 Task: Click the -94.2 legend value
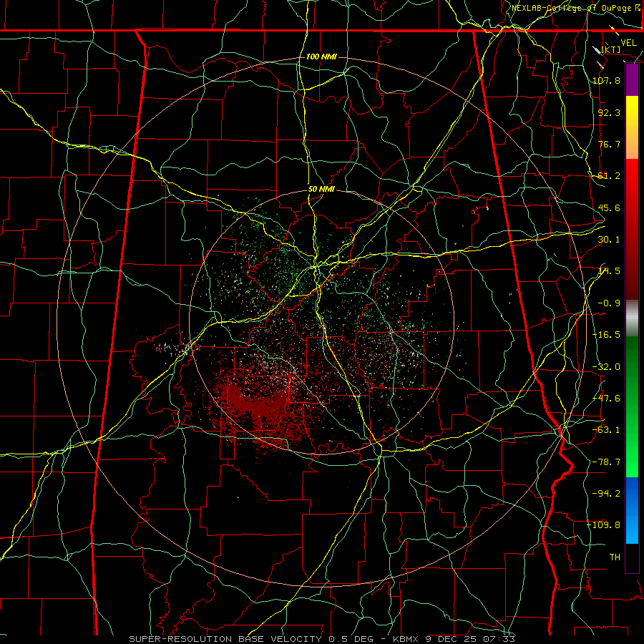(x=606, y=493)
